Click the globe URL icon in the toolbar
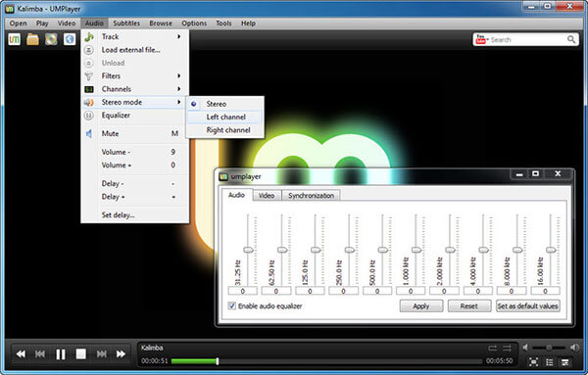This screenshot has height=375, width=588. 70,39
